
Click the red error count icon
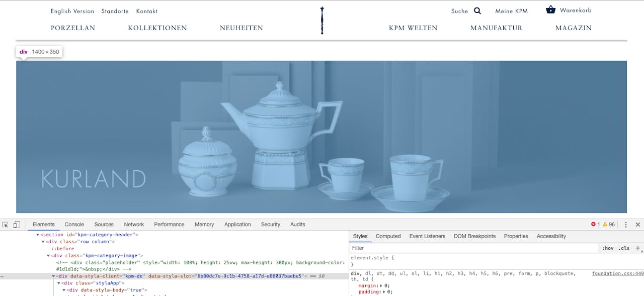pyautogui.click(x=593, y=225)
